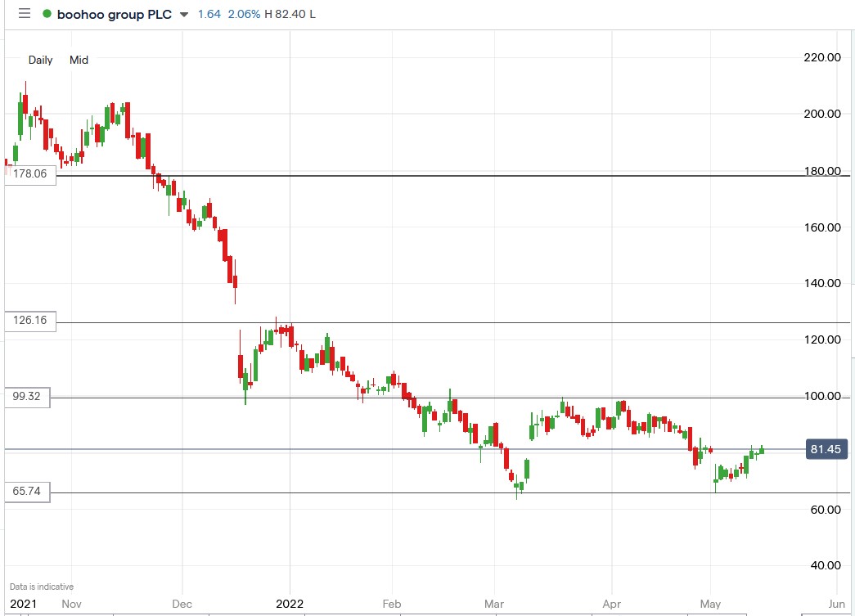Open the dropdown arrow beside the ticker name
This screenshot has height=616, width=855.
tap(182, 15)
